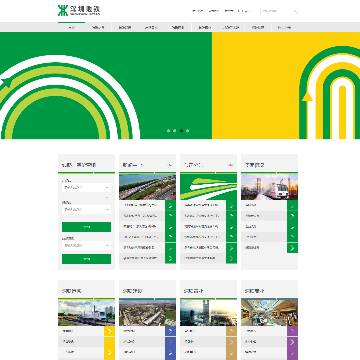Click the green arrow on the last row under the train photo

click(292, 248)
